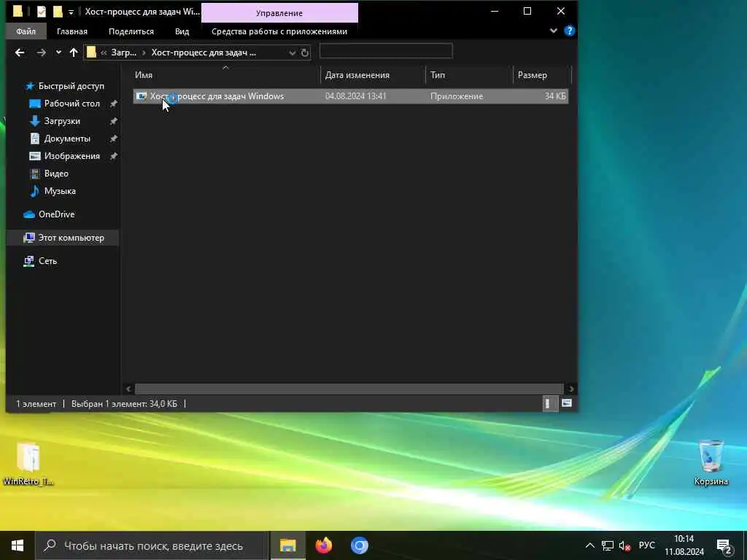Click the scrollbar right arrow
Viewport: 747px width, 560px height.
point(570,389)
